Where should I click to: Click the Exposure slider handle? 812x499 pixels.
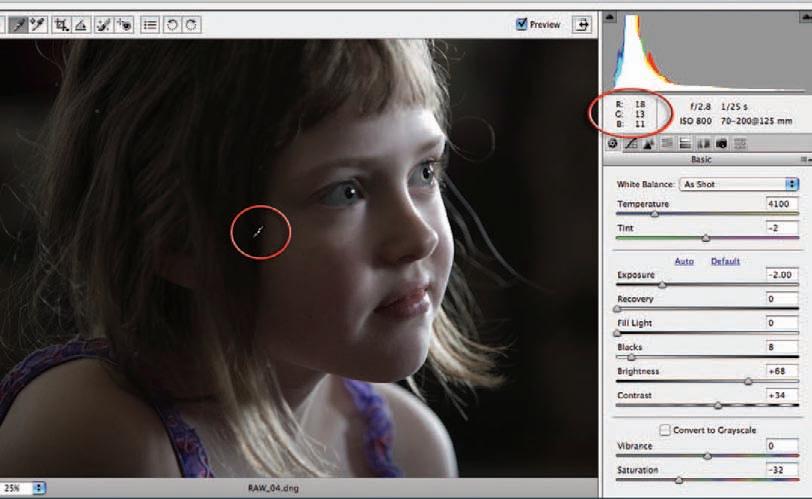tap(662, 285)
